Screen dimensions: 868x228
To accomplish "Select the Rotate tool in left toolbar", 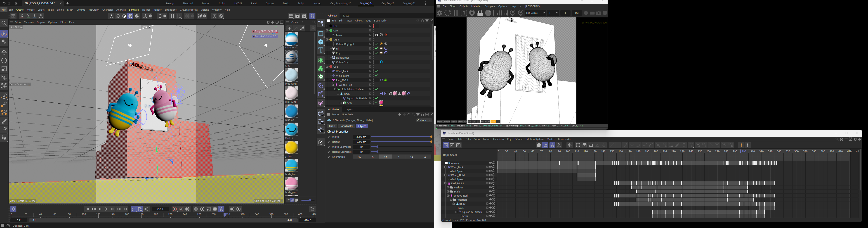I will (x=4, y=60).
